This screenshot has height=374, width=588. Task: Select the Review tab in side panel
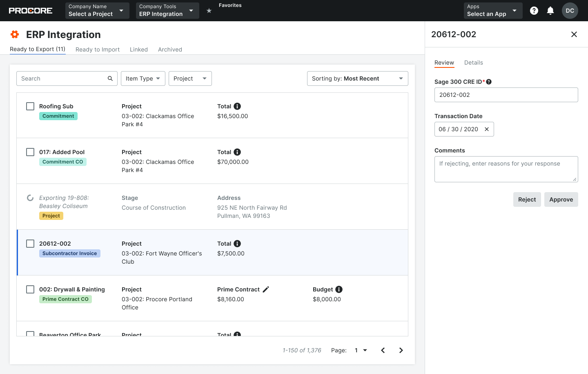coord(444,63)
